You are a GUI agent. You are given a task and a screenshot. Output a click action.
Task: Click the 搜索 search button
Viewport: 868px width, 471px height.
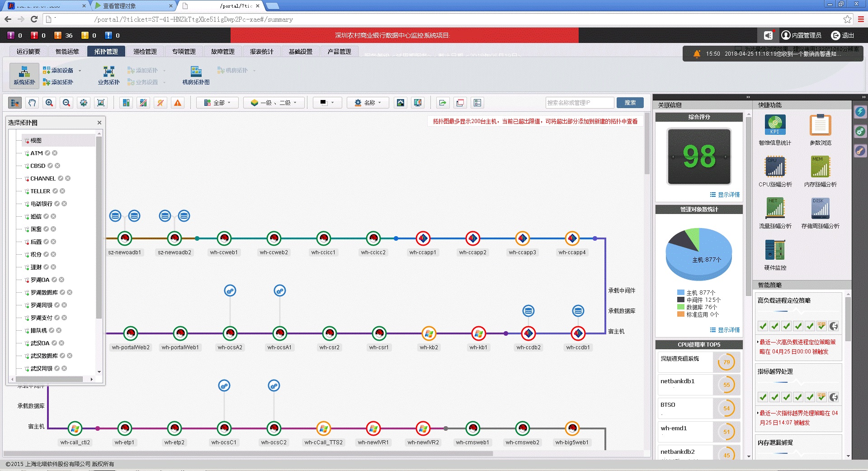[x=630, y=103]
